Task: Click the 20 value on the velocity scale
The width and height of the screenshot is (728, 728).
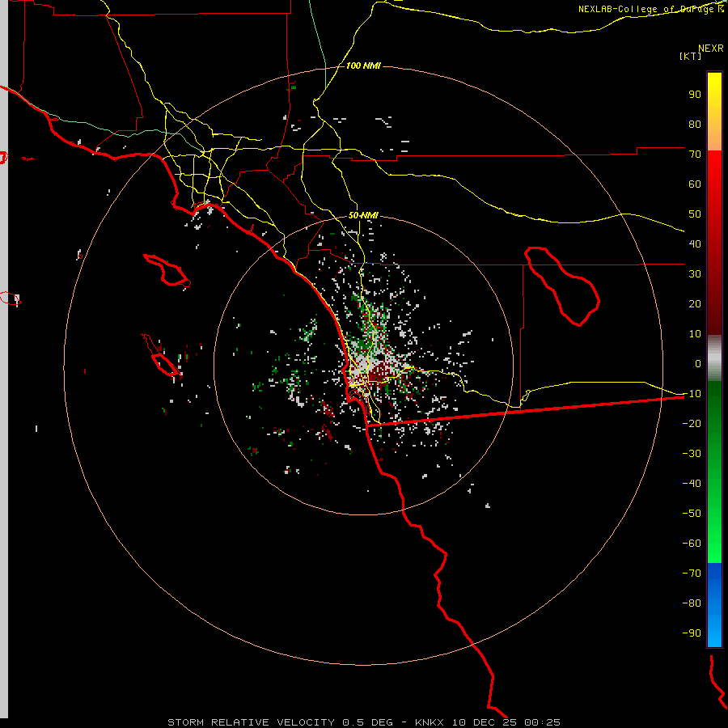Action: pyautogui.click(x=695, y=303)
